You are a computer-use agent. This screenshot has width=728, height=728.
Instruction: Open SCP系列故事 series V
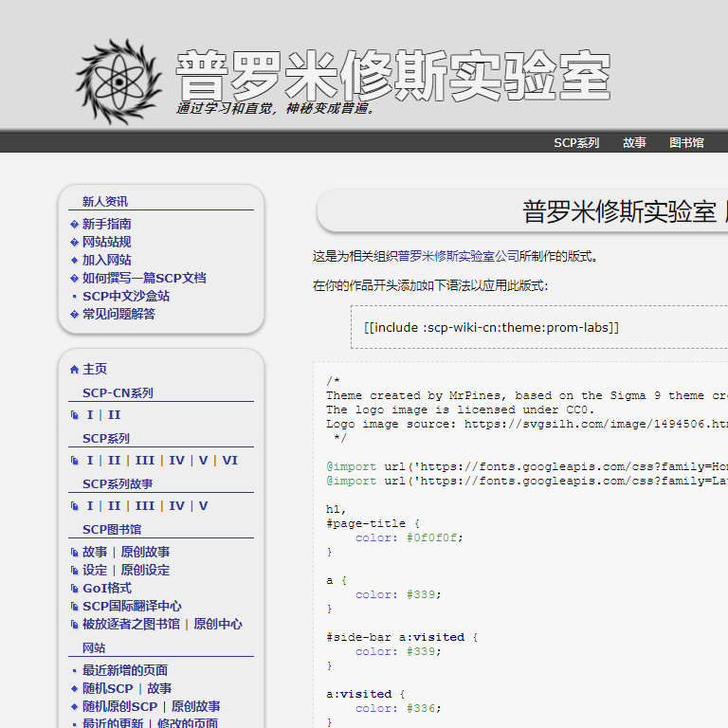(203, 506)
